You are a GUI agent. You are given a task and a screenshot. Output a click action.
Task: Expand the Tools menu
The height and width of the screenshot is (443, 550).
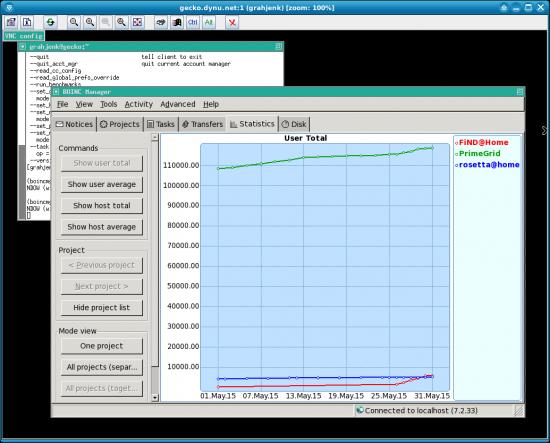pos(108,104)
